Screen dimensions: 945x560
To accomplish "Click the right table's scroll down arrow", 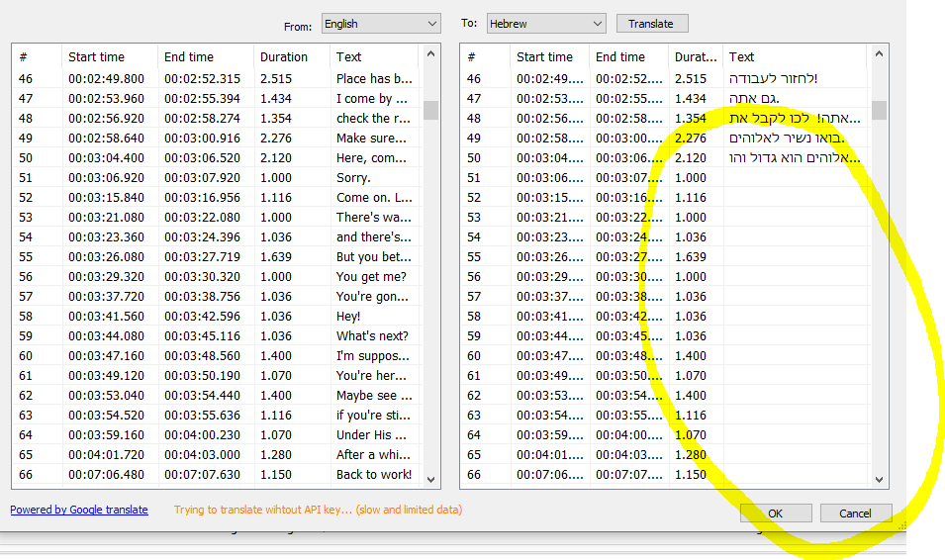I will click(x=879, y=480).
